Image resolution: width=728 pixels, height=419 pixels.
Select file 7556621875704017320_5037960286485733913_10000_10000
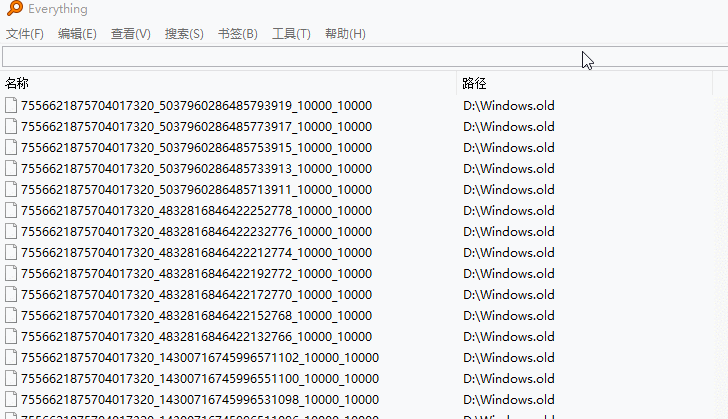[x=196, y=169]
